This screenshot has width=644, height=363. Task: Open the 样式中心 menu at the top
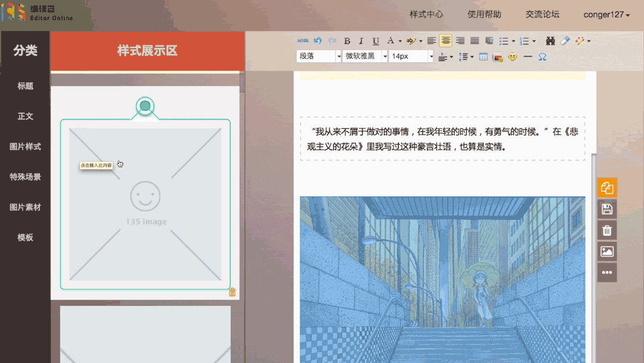click(426, 14)
